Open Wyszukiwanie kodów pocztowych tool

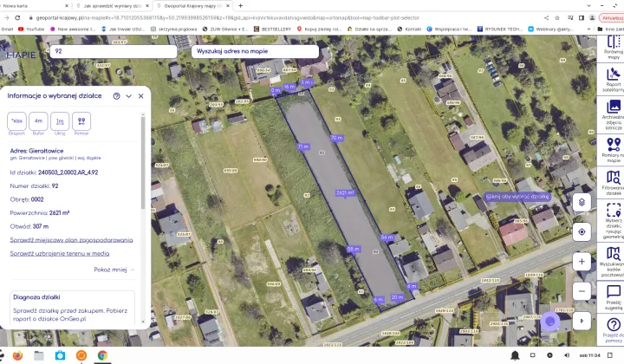614,262
